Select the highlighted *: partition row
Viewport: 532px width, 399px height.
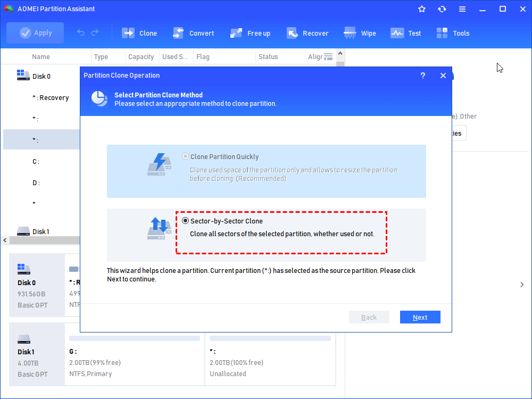[x=41, y=139]
